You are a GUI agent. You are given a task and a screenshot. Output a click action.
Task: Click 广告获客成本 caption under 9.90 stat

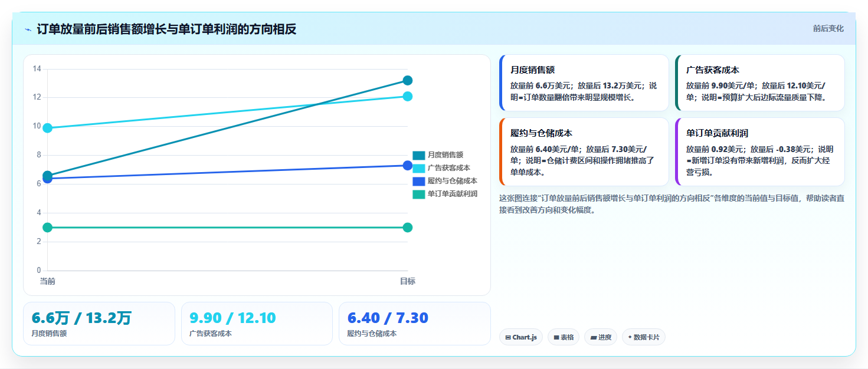[x=211, y=334]
